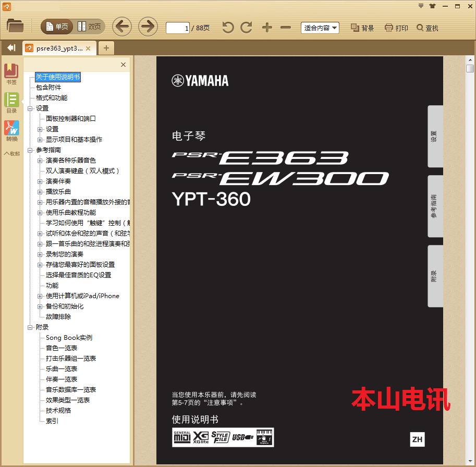Select 双人演奏键盘（双人模式） entry
This screenshot has width=476, height=467.
pos(82,171)
